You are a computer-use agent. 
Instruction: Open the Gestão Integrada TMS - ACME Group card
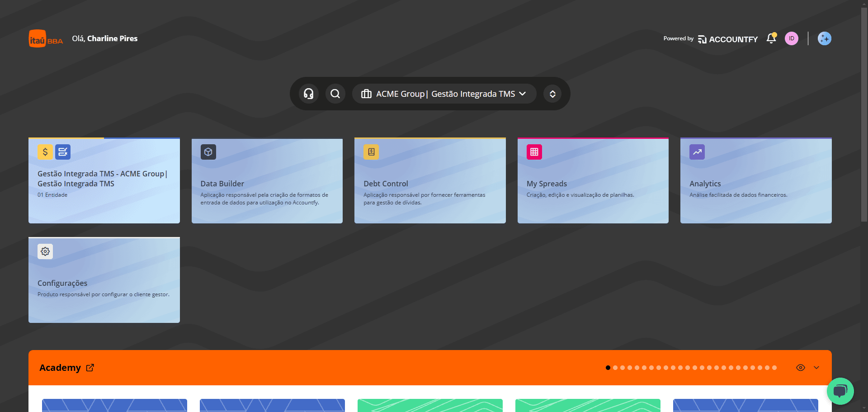click(104, 180)
